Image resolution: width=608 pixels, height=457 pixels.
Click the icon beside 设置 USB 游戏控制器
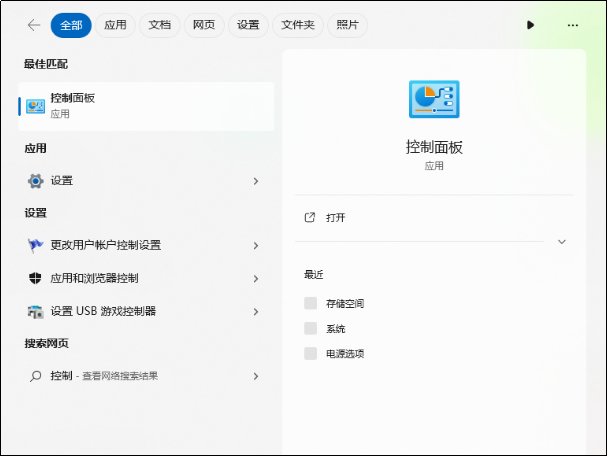click(x=35, y=311)
